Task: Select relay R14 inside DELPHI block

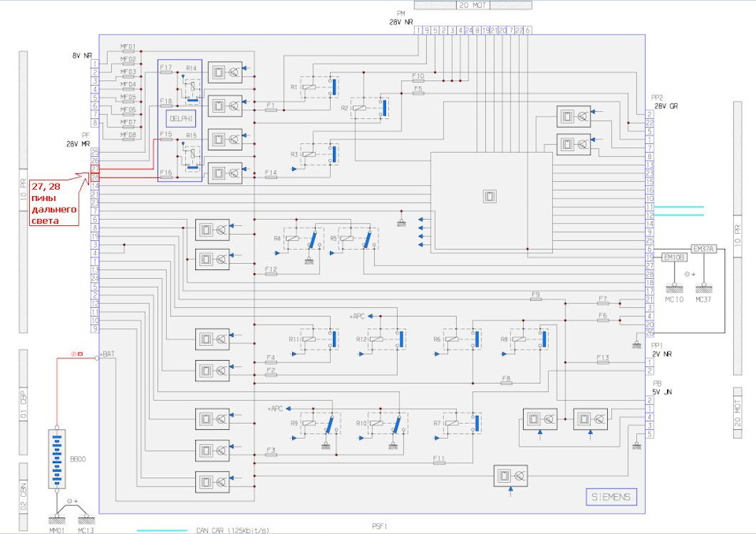Action: tap(192, 91)
